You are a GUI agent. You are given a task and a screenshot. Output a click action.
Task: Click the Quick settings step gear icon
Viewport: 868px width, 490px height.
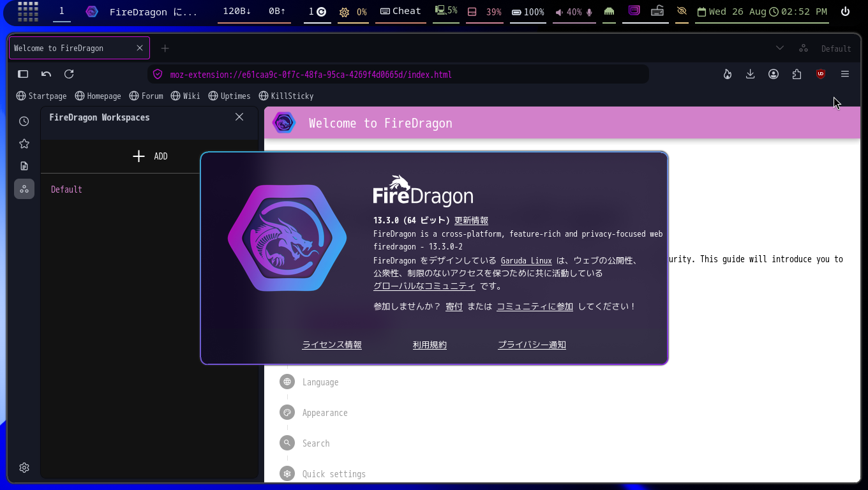coord(287,473)
